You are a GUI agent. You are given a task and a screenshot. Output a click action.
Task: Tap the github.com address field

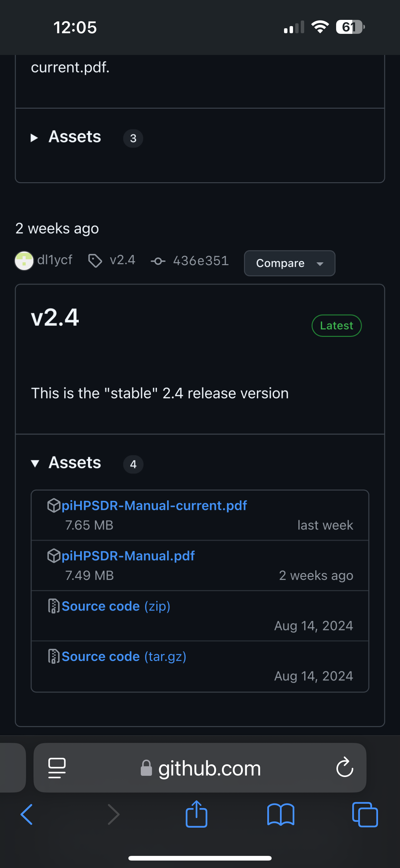(200, 768)
